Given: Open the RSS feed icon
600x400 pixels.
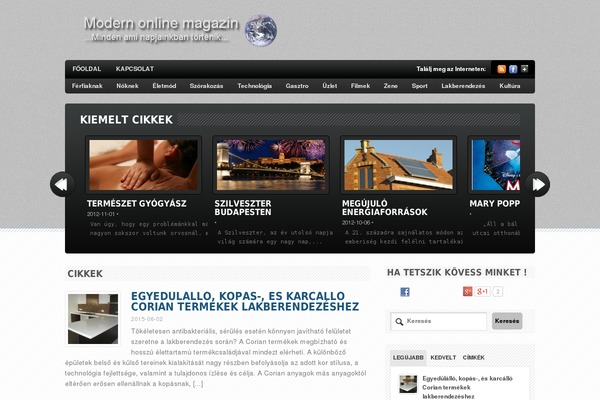Looking at the screenshot, I should coord(501,69).
